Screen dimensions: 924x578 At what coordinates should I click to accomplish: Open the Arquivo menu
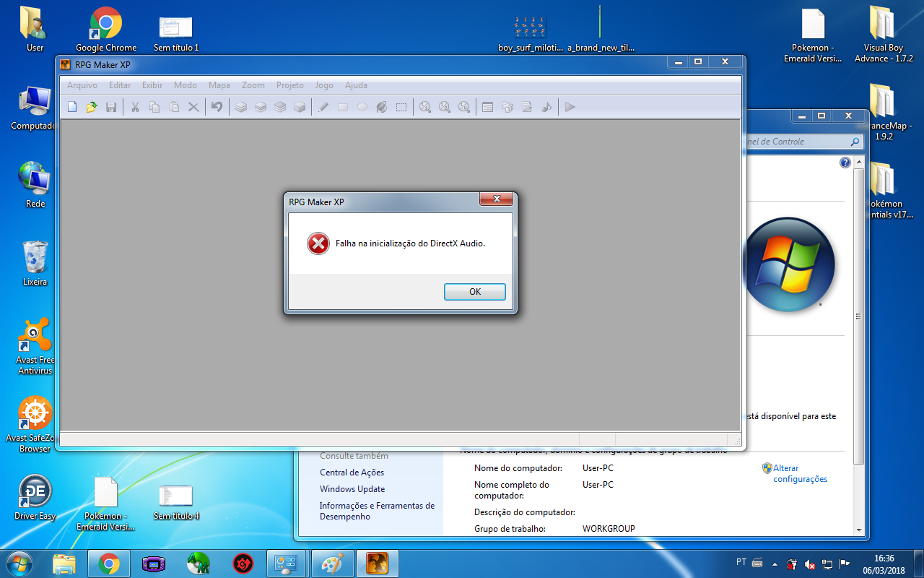[x=82, y=85]
